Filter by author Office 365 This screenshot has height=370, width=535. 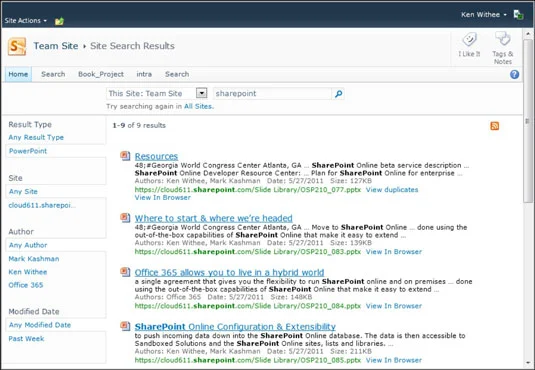click(26, 285)
